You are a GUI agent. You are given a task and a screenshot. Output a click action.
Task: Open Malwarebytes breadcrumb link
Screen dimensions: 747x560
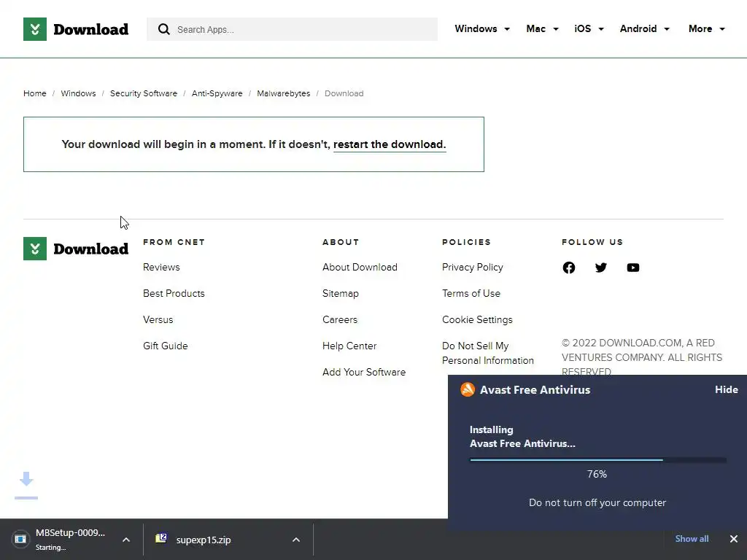pyautogui.click(x=284, y=93)
